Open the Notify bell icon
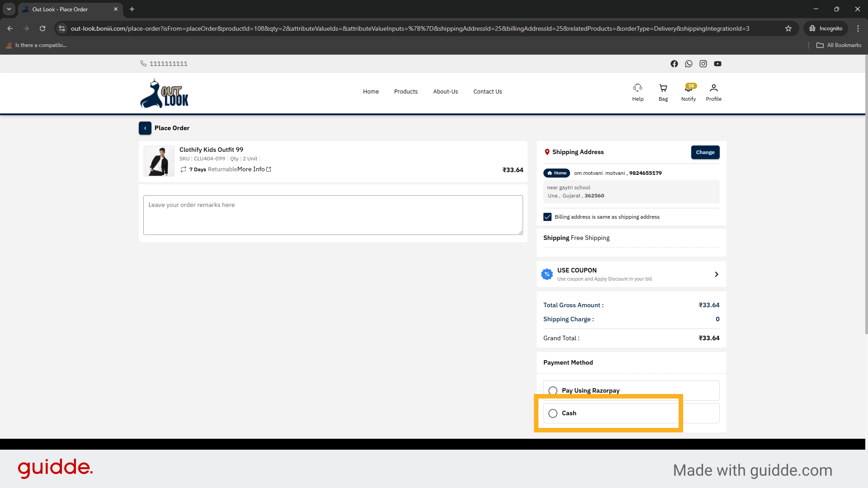 tap(688, 88)
